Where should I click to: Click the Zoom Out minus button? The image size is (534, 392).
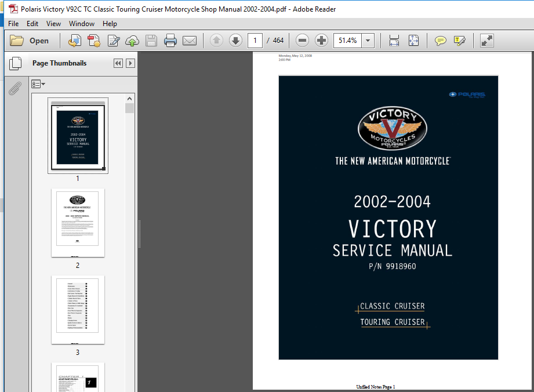(302, 41)
